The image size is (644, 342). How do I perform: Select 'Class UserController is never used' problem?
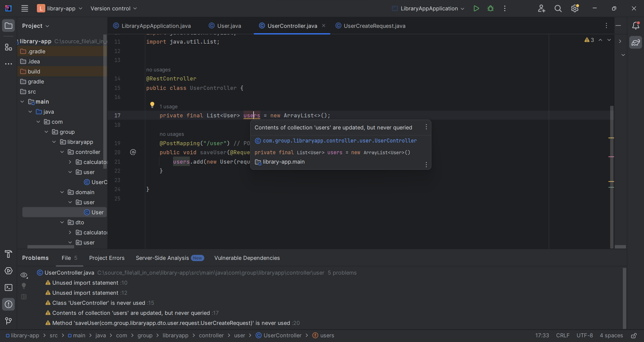(100, 303)
